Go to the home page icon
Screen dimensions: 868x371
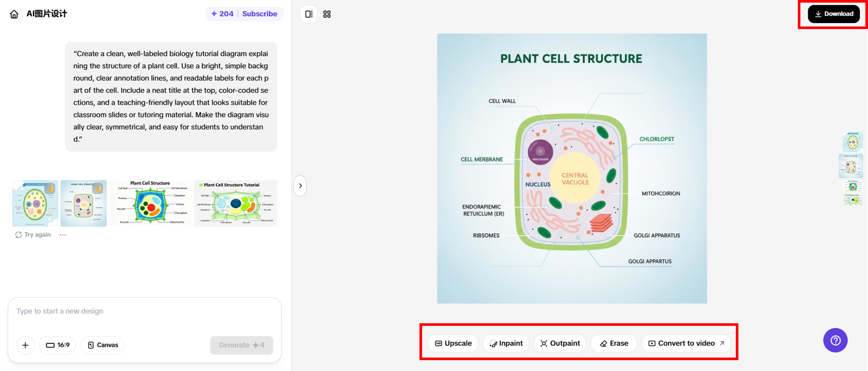pos(14,14)
